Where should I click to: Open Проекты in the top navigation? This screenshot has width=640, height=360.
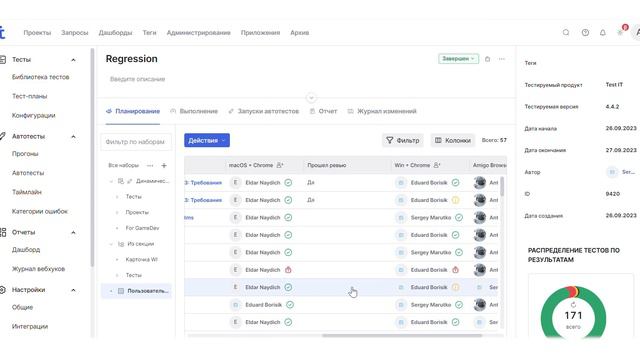[x=37, y=33]
